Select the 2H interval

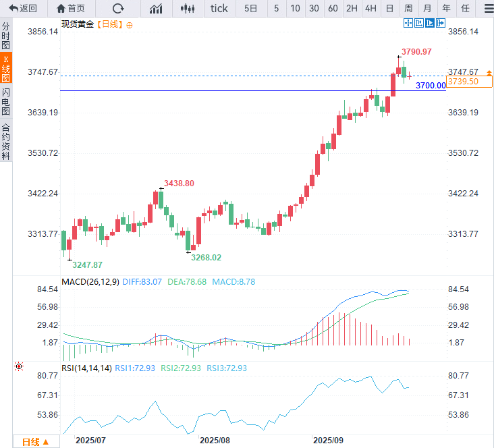(352, 8)
